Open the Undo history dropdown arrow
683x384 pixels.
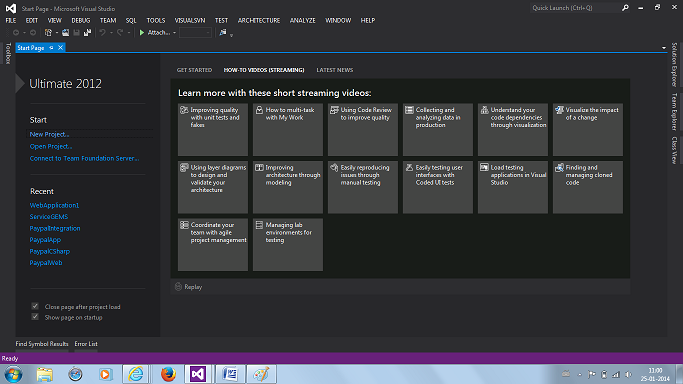[111, 33]
